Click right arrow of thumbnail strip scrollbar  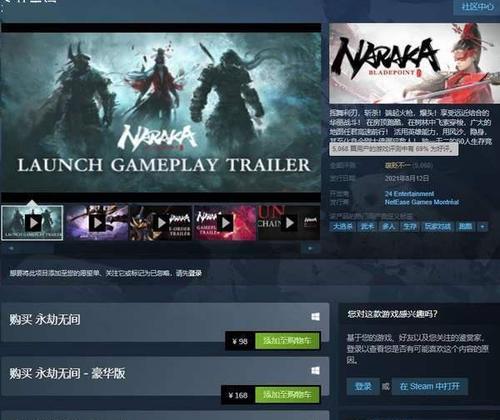coord(310,248)
